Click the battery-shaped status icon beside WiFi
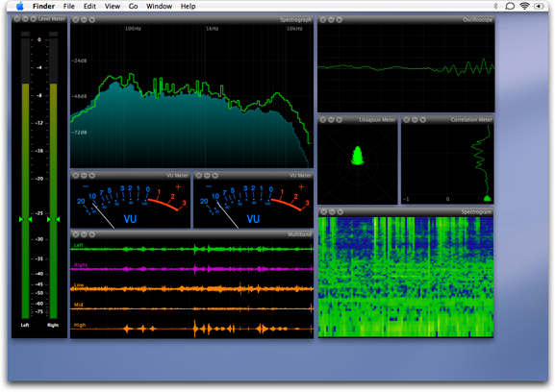Image resolution: width=555 pixels, height=392 pixels. tap(539, 6)
